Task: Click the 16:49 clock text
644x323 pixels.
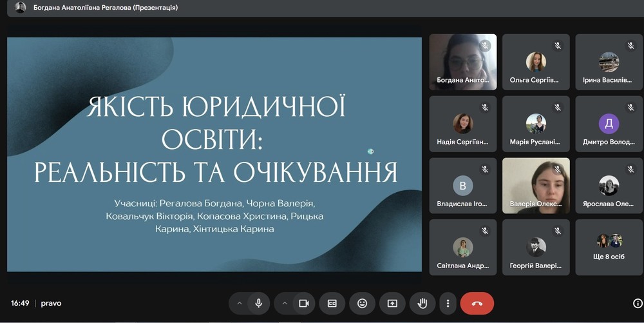Action: point(20,303)
